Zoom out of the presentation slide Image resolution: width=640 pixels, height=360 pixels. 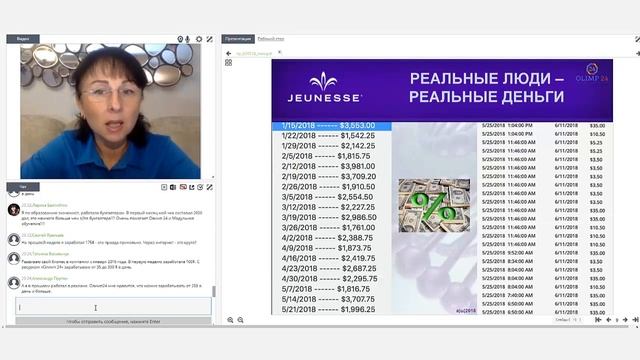point(240,320)
